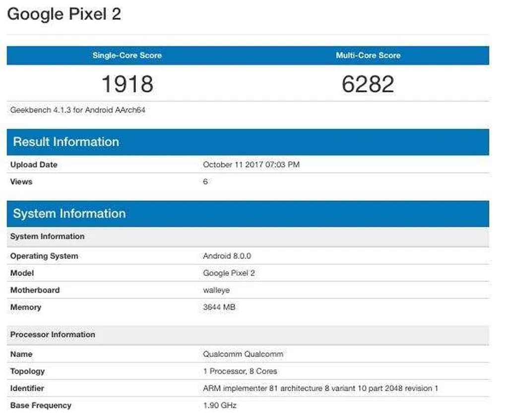Select the processor name Qualcomm Qualcomm

click(243, 354)
